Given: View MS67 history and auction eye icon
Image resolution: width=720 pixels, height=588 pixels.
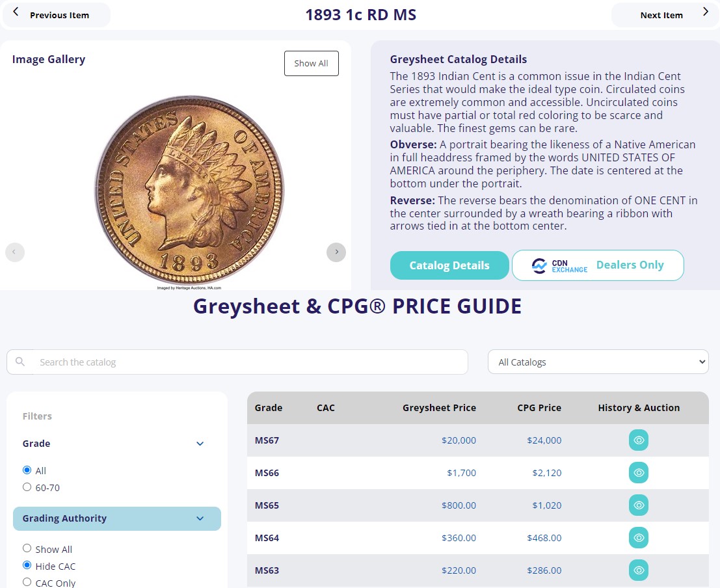Looking at the screenshot, I should pos(638,440).
